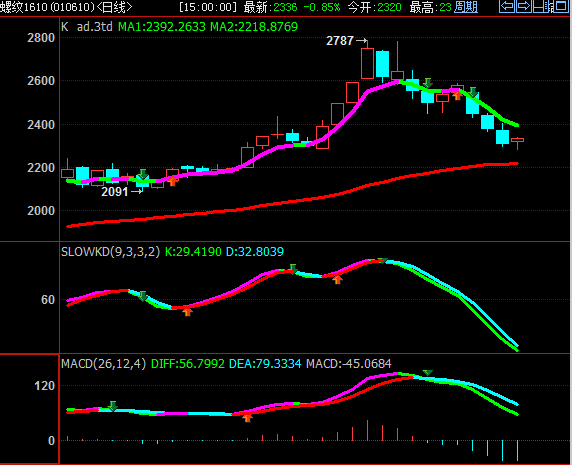Click the -0.85% change value

coord(322,7)
